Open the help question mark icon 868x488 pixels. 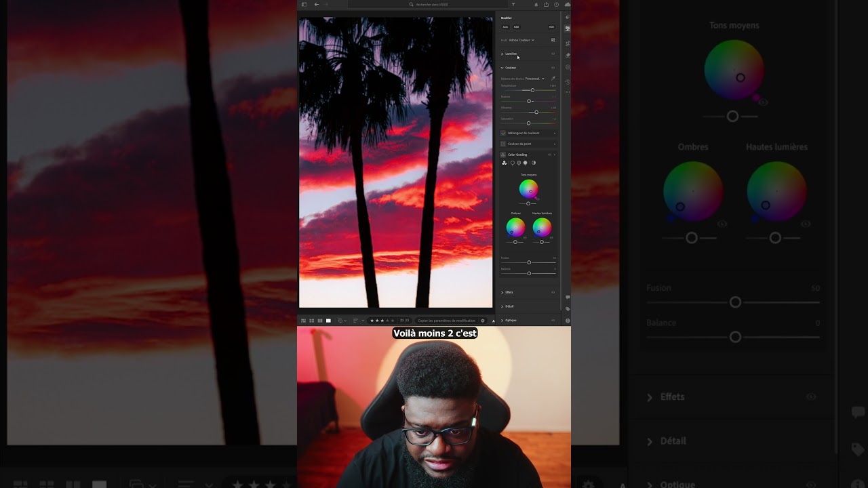click(x=556, y=4)
